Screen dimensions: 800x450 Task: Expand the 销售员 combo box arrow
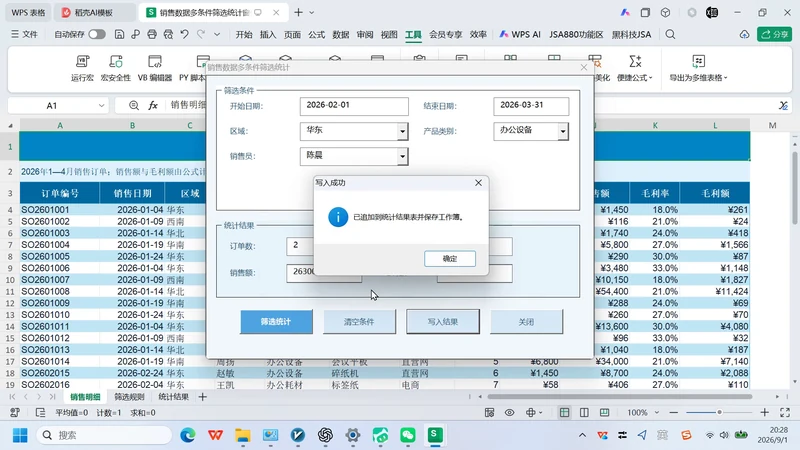tap(403, 157)
